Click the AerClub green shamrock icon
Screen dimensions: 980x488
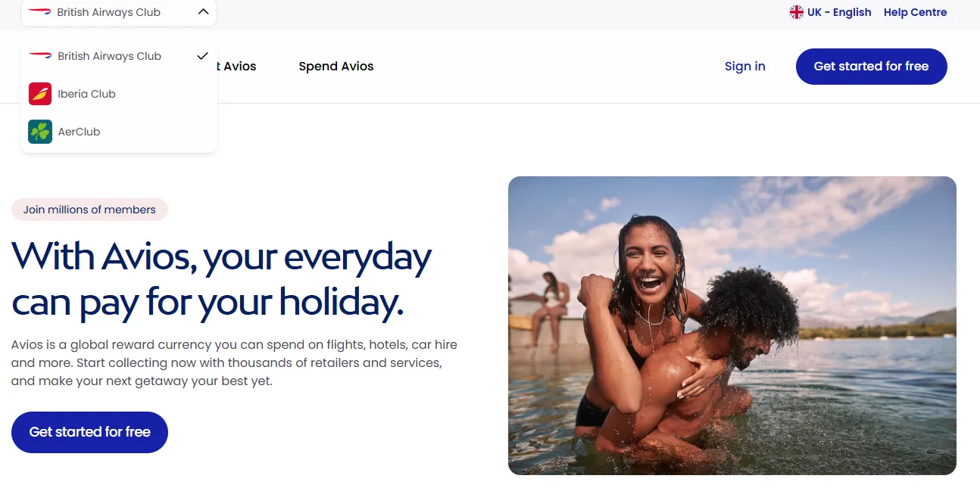click(40, 132)
